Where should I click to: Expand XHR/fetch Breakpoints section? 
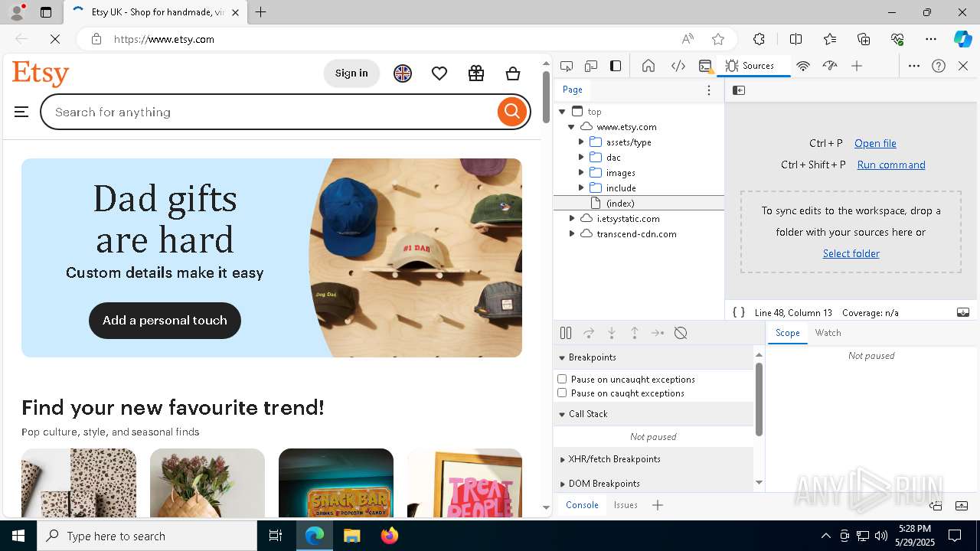click(x=654, y=459)
